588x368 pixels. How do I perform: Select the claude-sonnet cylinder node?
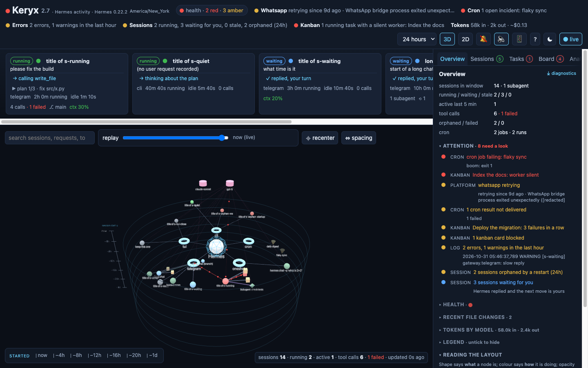tap(203, 183)
